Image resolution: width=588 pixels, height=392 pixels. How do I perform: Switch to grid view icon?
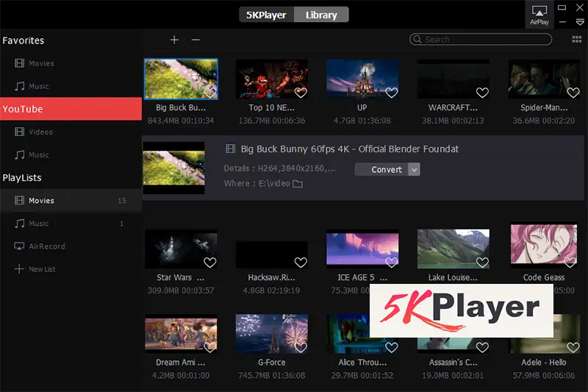pyautogui.click(x=577, y=40)
